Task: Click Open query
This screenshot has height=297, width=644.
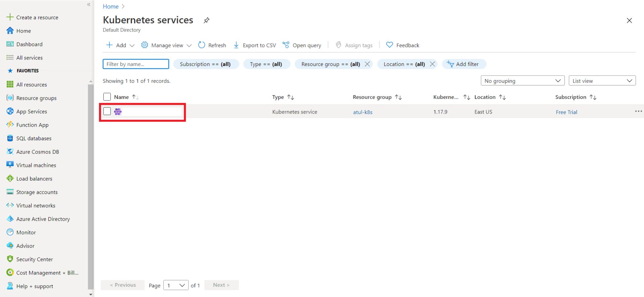Action: (302, 45)
